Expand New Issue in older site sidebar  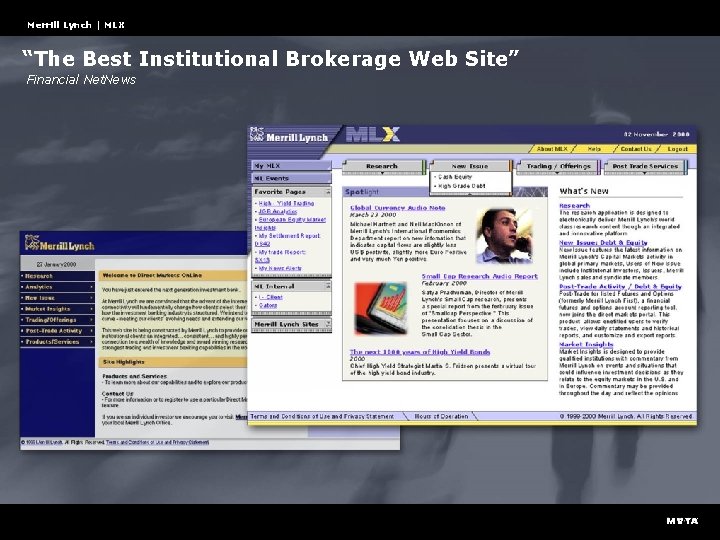coord(57,298)
